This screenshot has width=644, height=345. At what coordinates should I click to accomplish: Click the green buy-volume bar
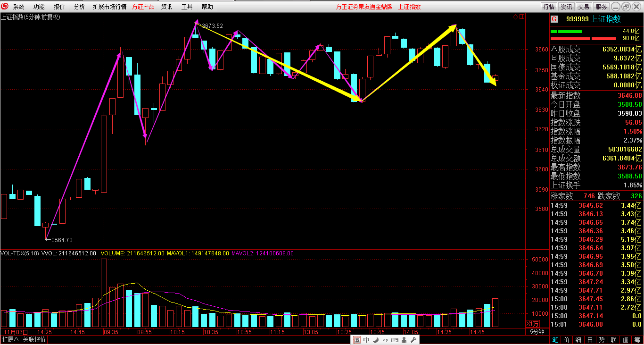click(x=566, y=31)
